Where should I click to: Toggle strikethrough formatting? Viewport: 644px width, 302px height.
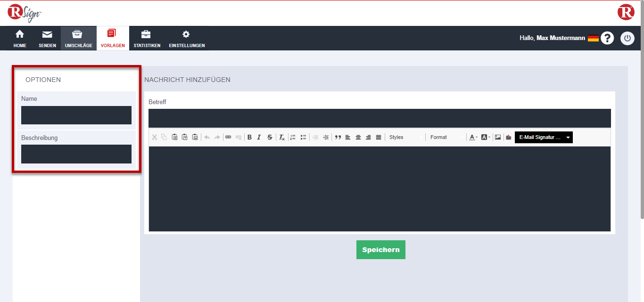coord(270,137)
